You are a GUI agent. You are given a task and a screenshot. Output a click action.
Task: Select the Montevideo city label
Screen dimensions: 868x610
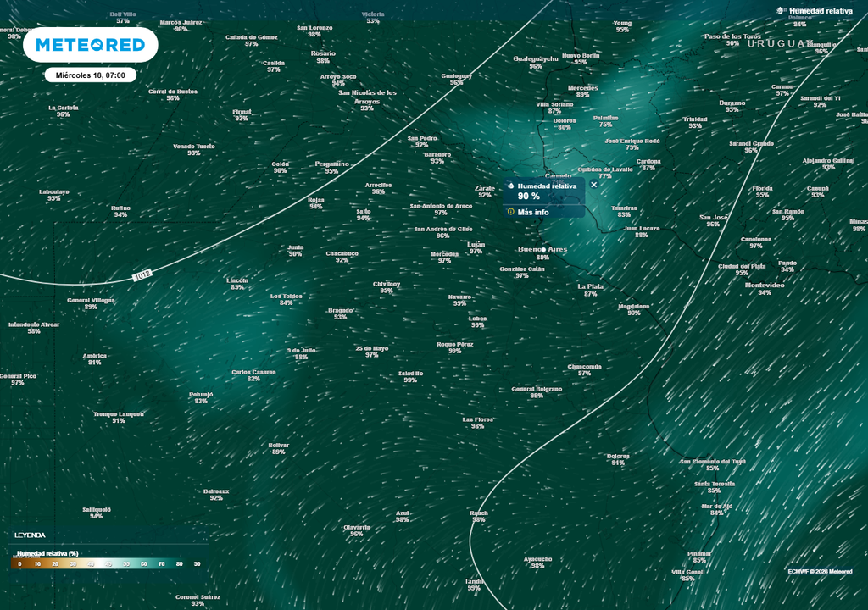point(764,285)
